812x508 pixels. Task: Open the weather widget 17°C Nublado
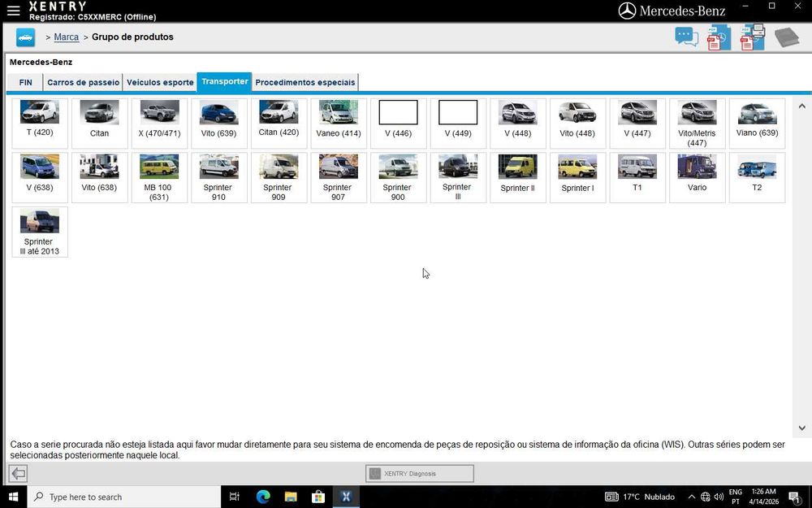click(640, 497)
